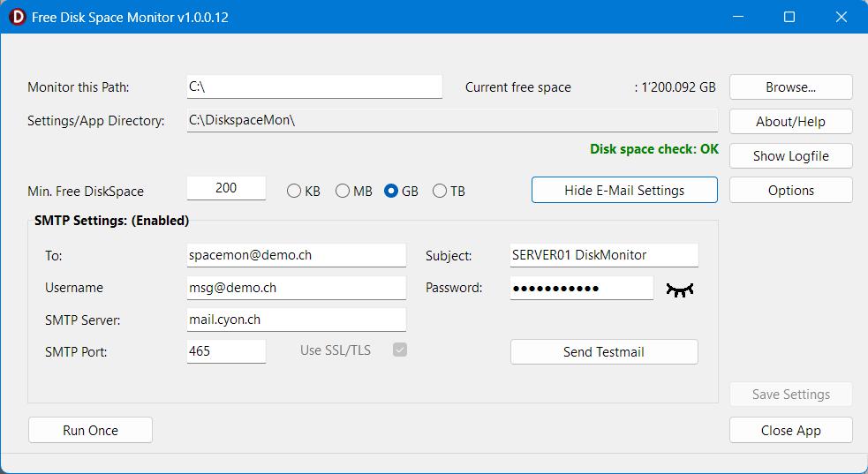The width and height of the screenshot is (868, 474).
Task: Toggle the Use SSL/TLS checkbox
Action: [400, 350]
